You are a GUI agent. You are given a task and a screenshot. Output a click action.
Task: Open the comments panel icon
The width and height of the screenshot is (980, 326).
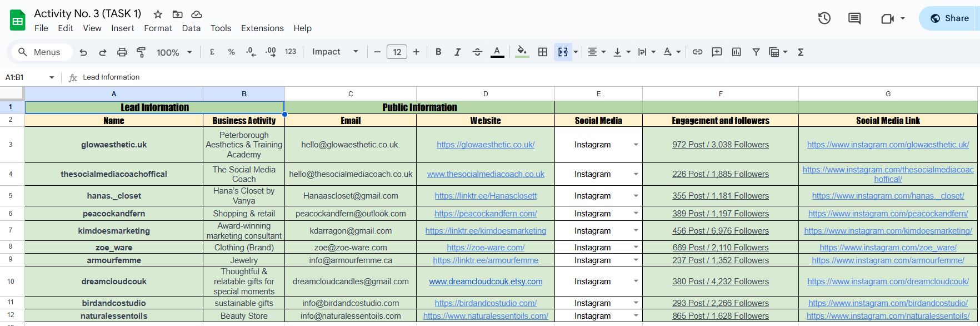click(x=854, y=18)
